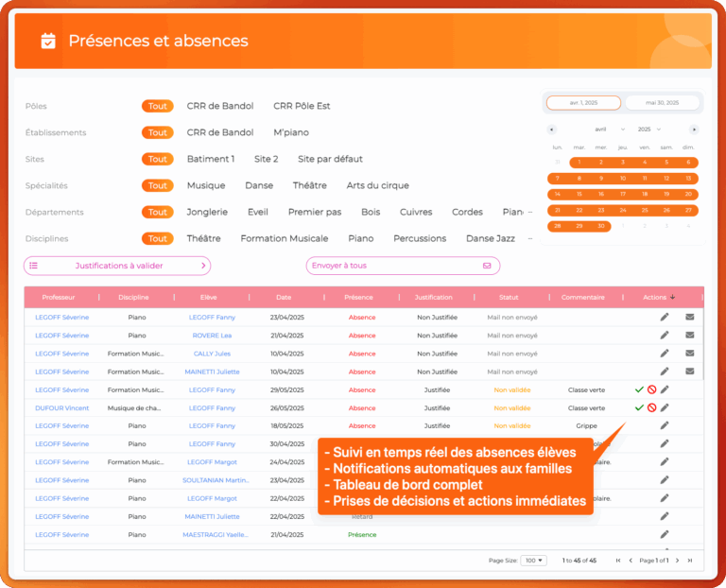Click the mail envelope icon in the first row

[689, 317]
